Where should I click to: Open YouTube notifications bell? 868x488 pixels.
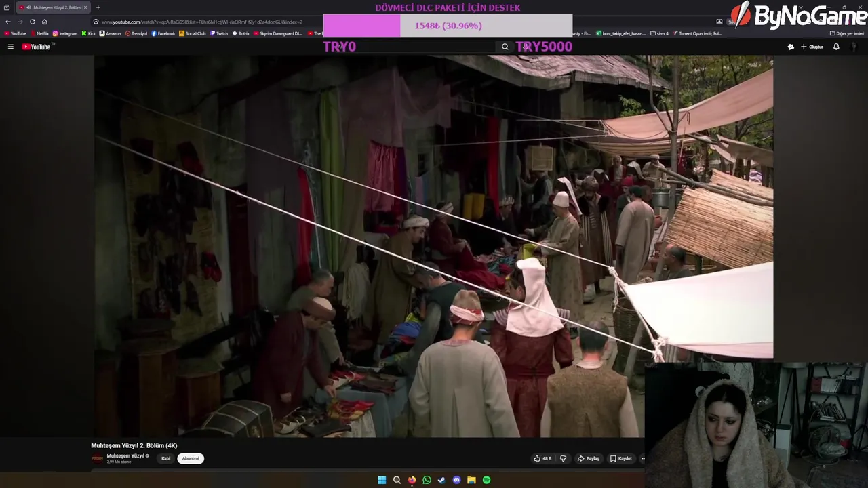836,47
